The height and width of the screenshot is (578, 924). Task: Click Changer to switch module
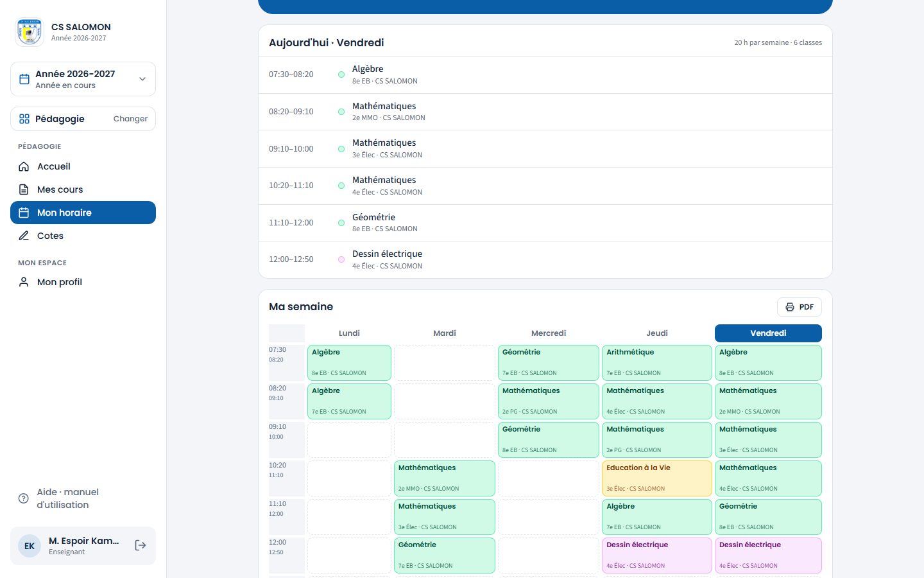tap(130, 119)
